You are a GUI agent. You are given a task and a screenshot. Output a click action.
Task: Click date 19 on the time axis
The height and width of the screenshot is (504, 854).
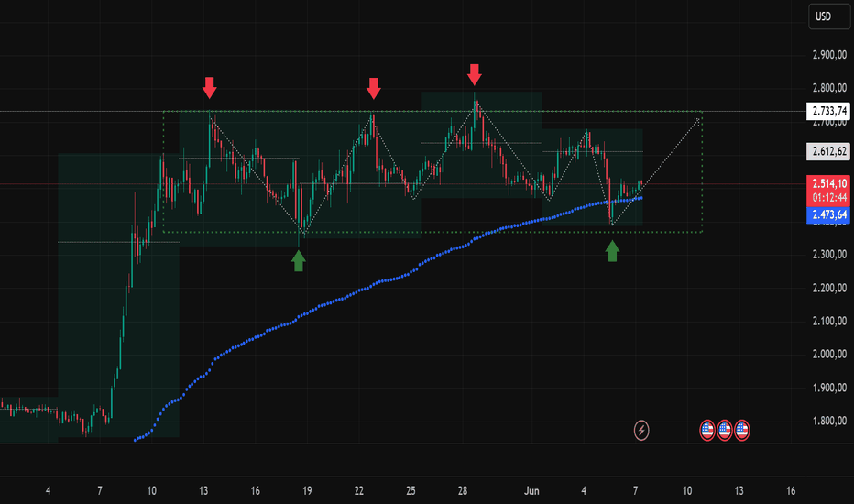[307, 491]
